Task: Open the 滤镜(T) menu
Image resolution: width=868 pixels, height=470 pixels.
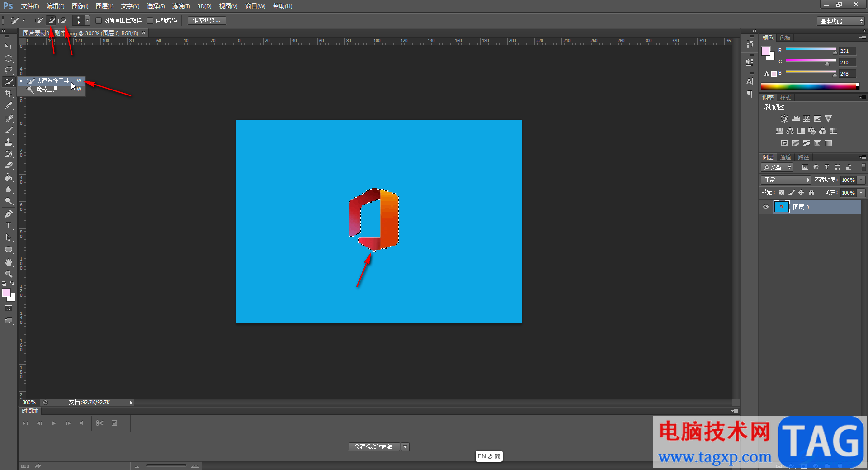Action: tap(181, 6)
